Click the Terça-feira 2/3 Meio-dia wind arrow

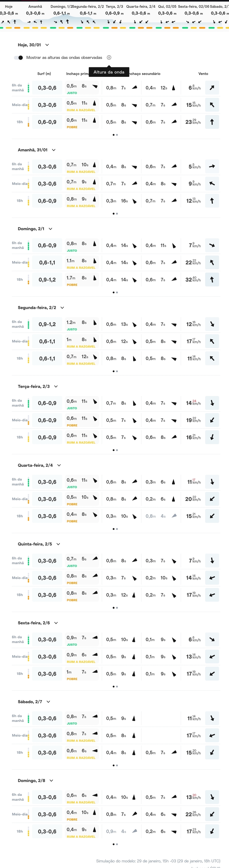[x=212, y=420]
